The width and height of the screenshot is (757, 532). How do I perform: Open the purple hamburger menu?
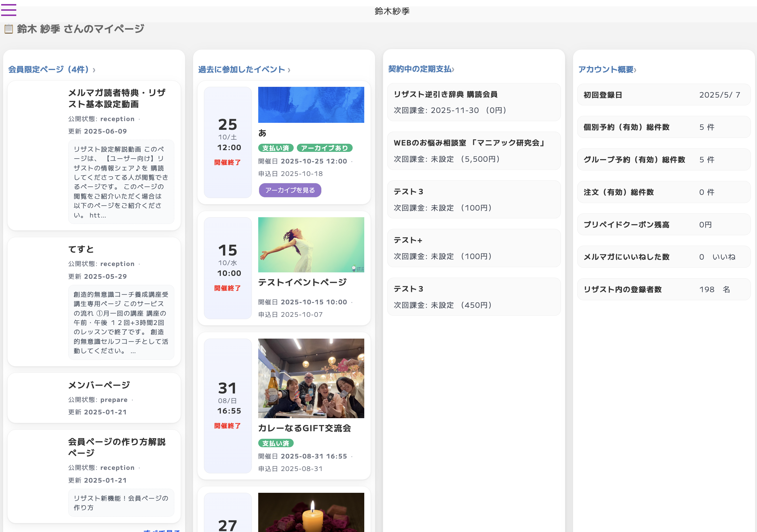click(x=9, y=10)
